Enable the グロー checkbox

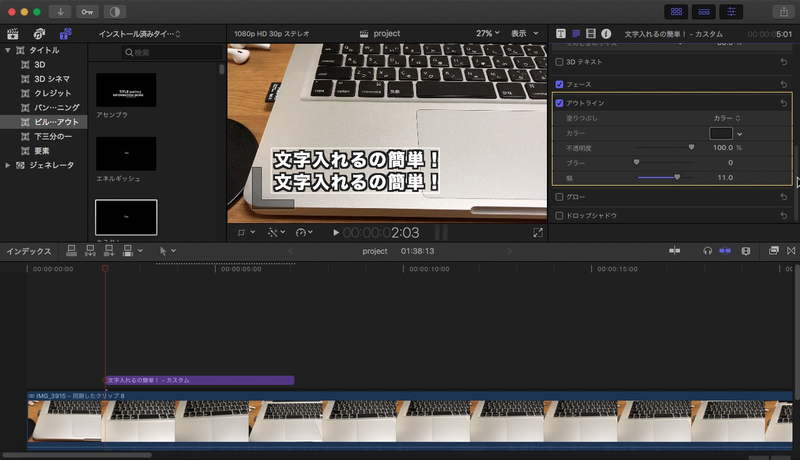pyautogui.click(x=559, y=197)
